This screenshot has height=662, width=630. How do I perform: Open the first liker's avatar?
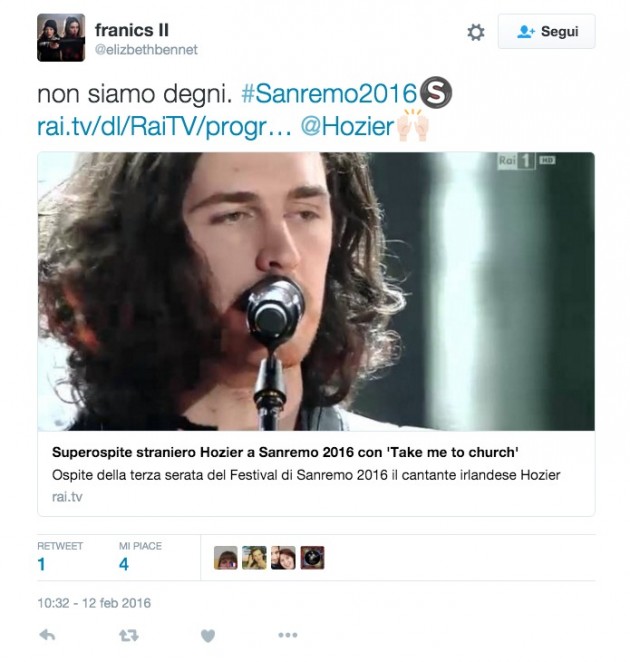pyautogui.click(x=225, y=557)
